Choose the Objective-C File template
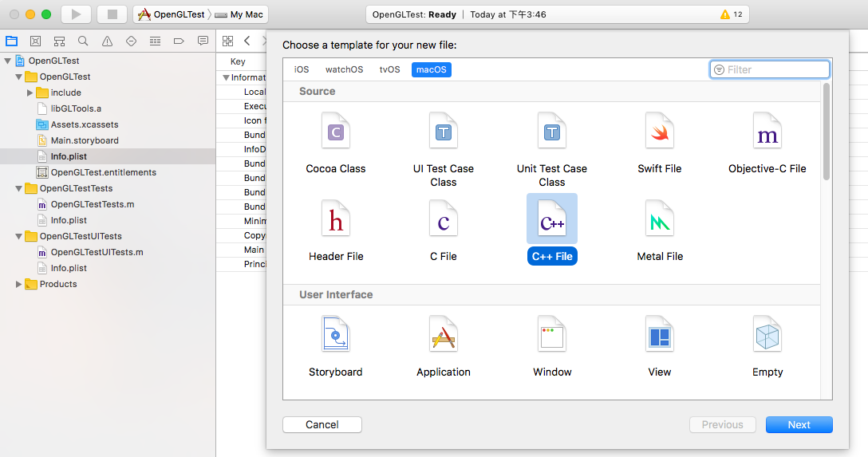Viewport: 868px width, 457px height. pyautogui.click(x=767, y=144)
